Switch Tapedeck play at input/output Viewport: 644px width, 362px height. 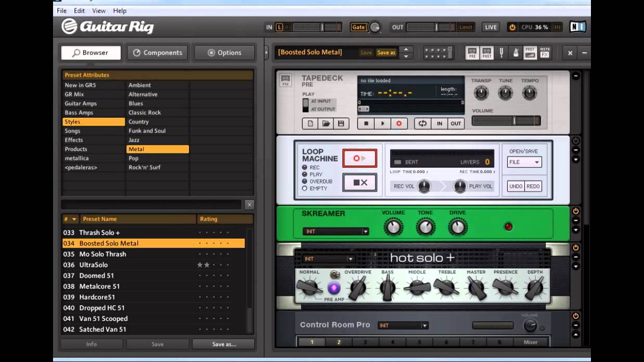click(306, 105)
